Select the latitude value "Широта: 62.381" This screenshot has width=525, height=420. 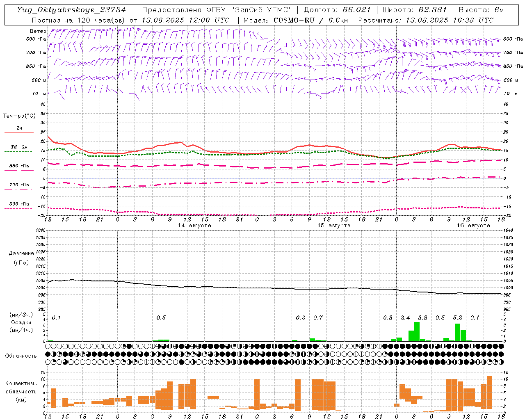(414, 10)
